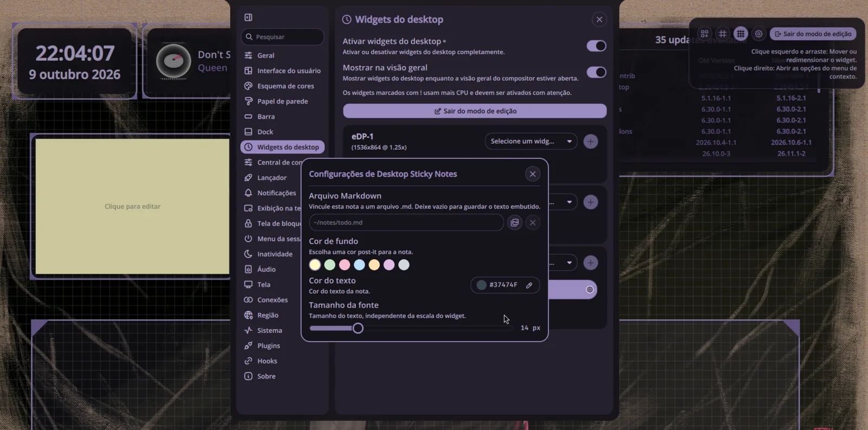The height and width of the screenshot is (430, 868).
Task: Click the add-widget grid icon in edit toolbar
Action: coord(705,34)
